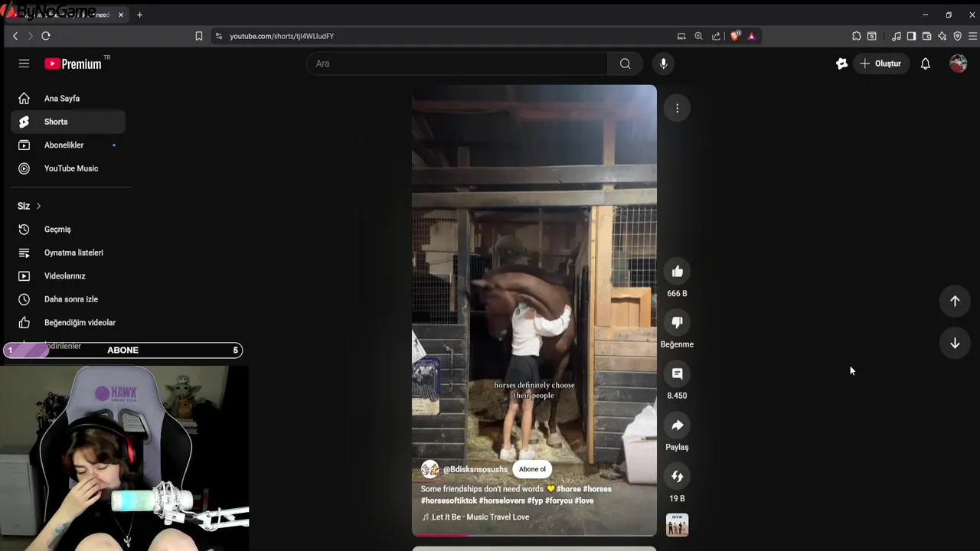
Task: Open Beğendiğim videolar
Action: 68,323
